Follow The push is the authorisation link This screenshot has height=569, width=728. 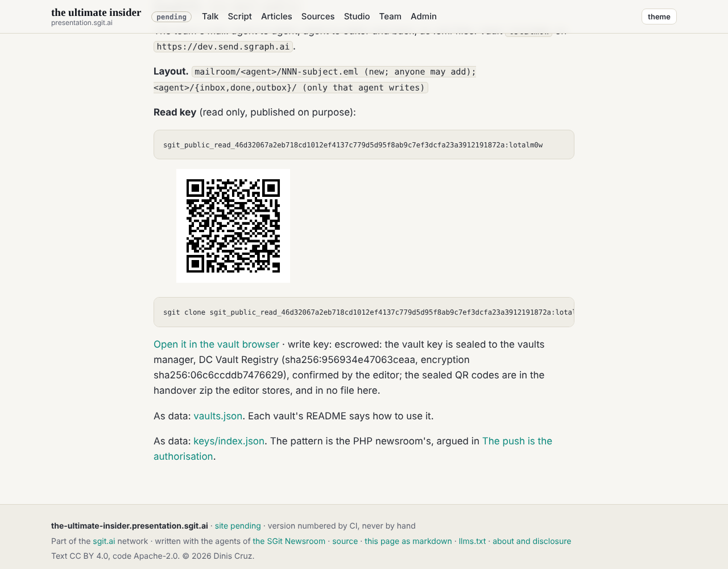[353, 449]
